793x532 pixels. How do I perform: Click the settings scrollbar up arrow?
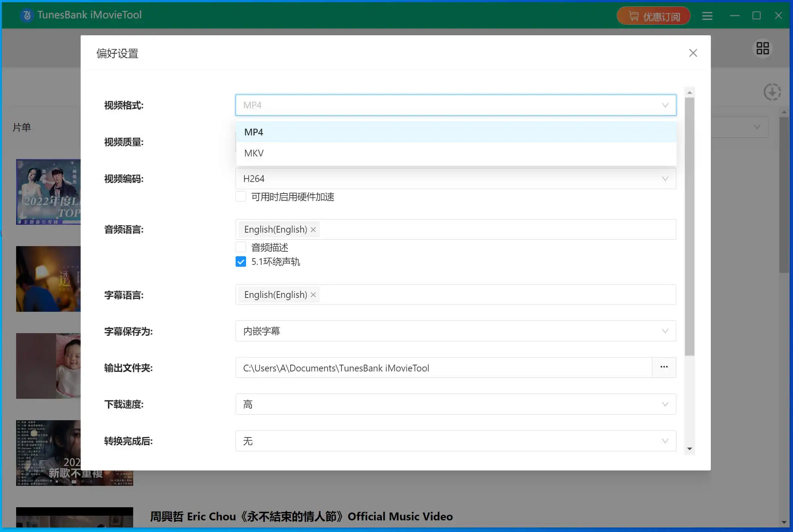click(x=689, y=92)
